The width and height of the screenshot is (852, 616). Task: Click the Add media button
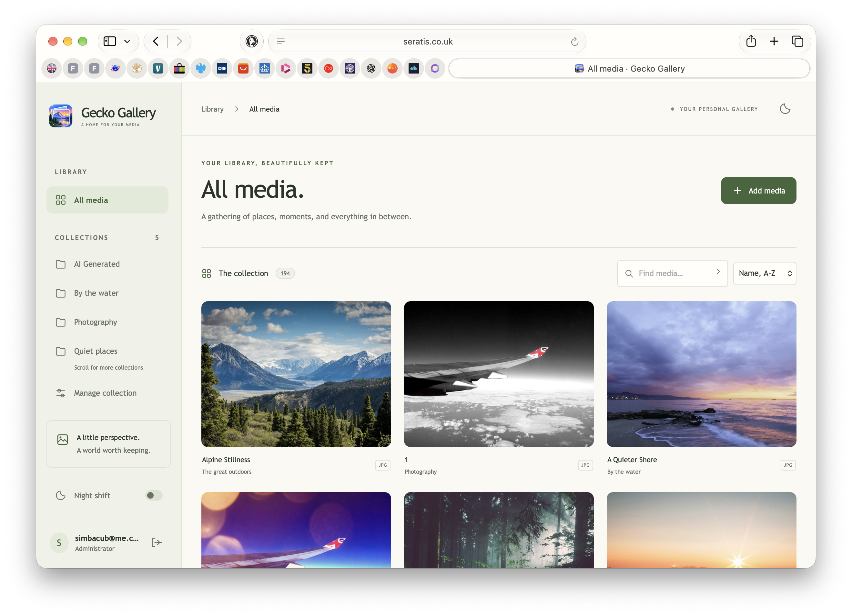point(758,191)
